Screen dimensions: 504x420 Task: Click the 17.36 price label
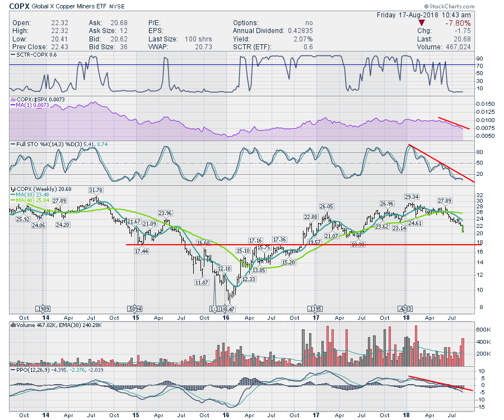pos(279,240)
